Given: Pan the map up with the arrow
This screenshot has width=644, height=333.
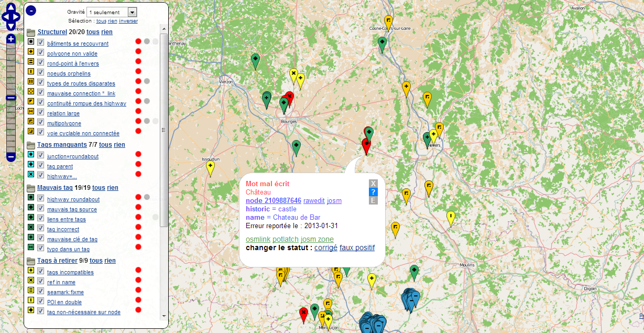Looking at the screenshot, I should (11, 8).
